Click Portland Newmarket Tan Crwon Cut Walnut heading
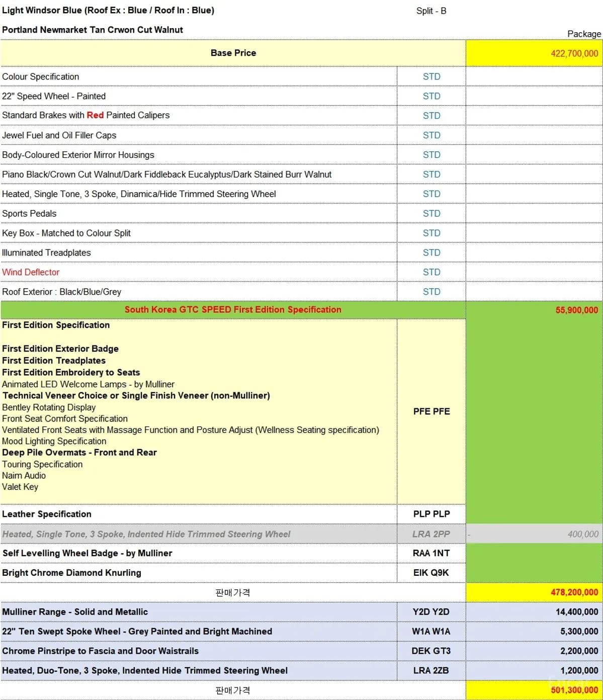603x700 pixels. (93, 30)
